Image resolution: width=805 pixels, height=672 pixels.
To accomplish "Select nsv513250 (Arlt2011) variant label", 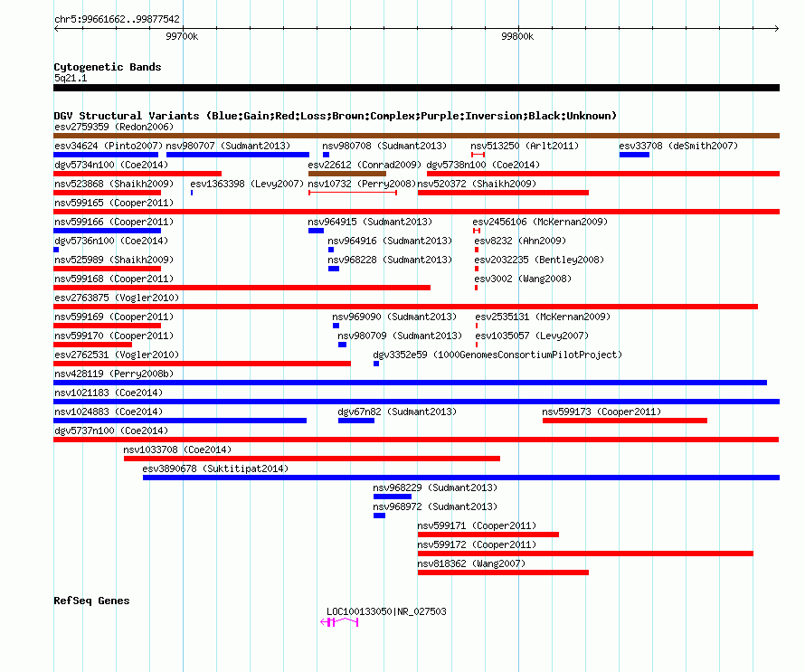I will pyautogui.click(x=525, y=146).
